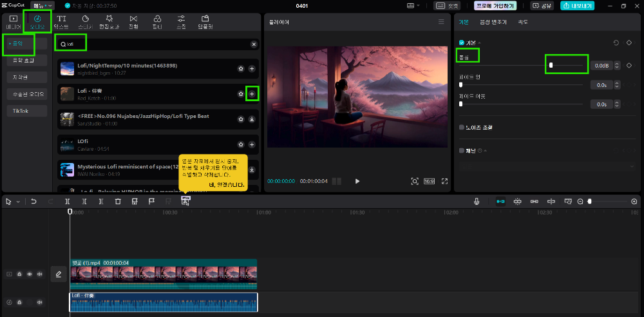Select the Sound effects category button
Viewport: 644px width, 317px height.
click(x=26, y=61)
